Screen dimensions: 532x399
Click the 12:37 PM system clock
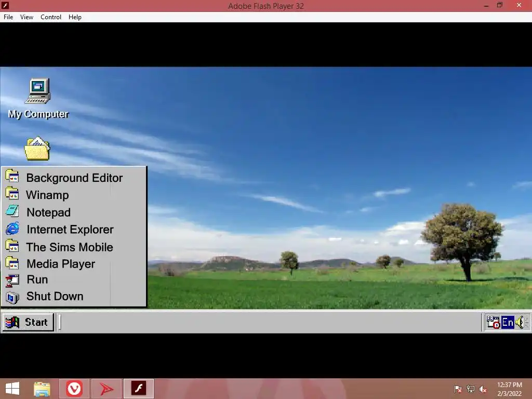(x=510, y=385)
